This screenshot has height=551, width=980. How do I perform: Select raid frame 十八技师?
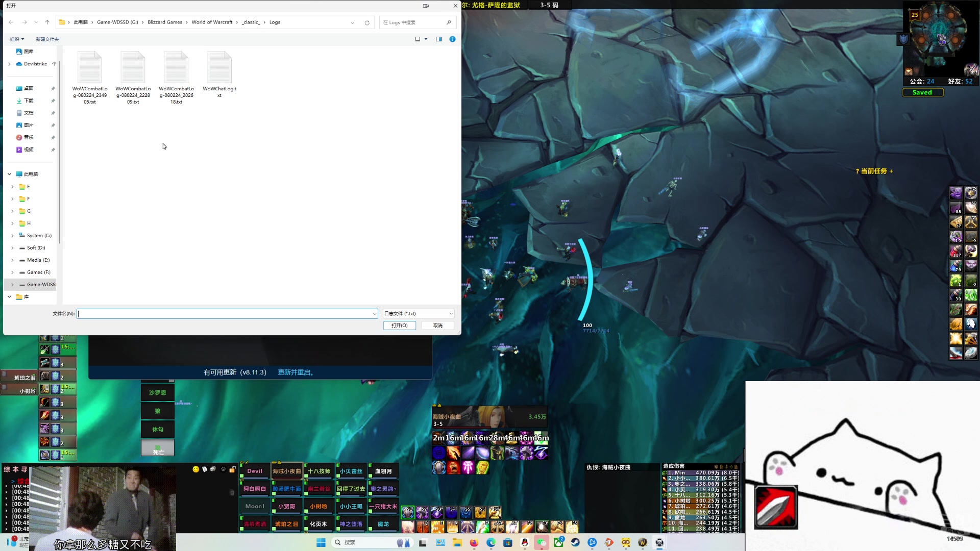coord(319,471)
